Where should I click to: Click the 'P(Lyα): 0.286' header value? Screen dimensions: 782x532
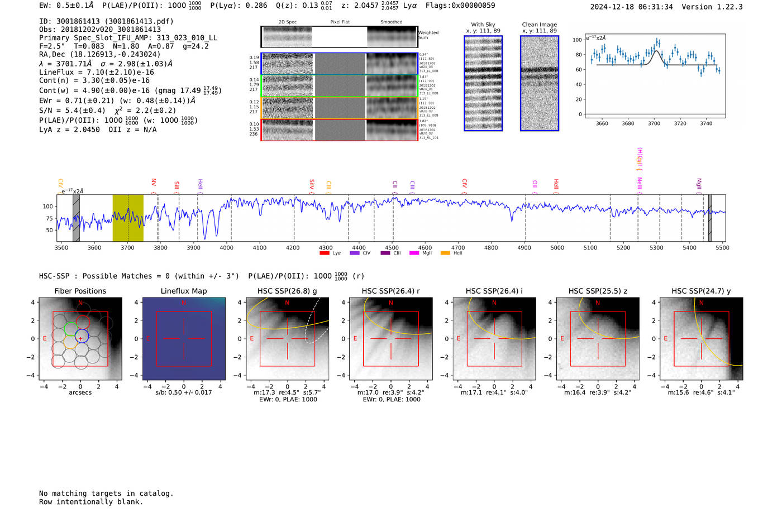click(239, 6)
